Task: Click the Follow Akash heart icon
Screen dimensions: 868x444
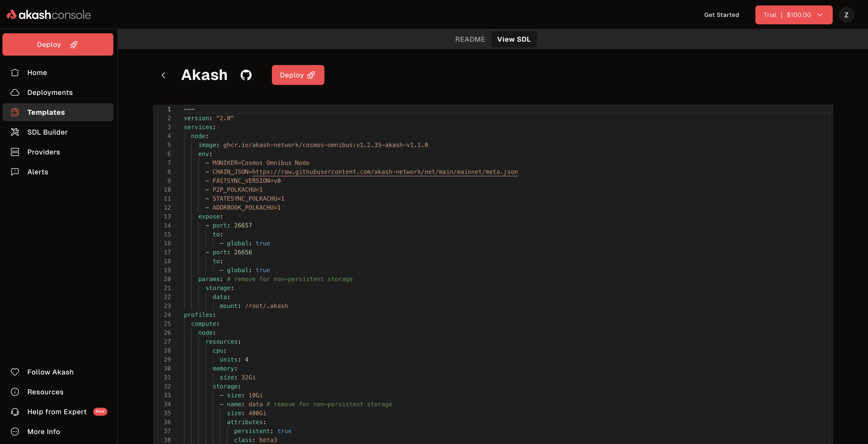Action: point(15,372)
